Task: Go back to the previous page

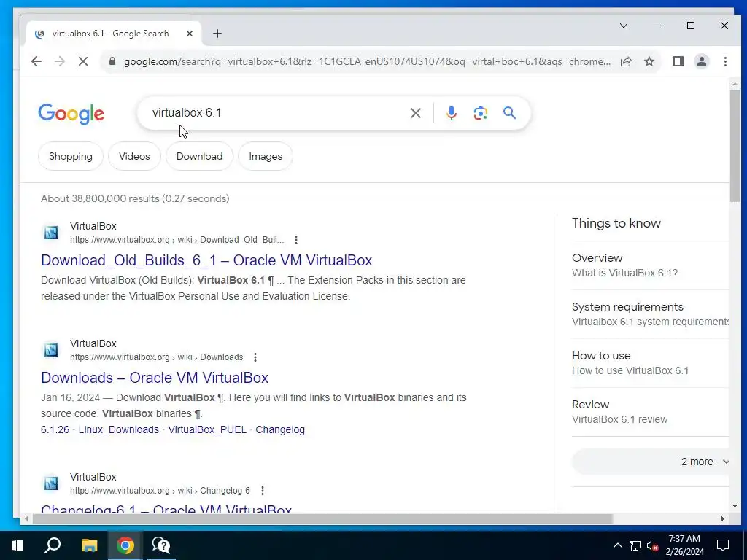Action: point(36,61)
